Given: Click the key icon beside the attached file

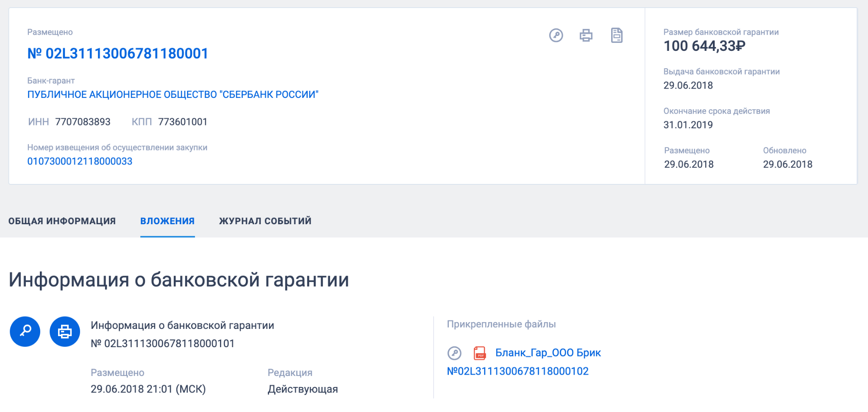Looking at the screenshot, I should tap(455, 353).
